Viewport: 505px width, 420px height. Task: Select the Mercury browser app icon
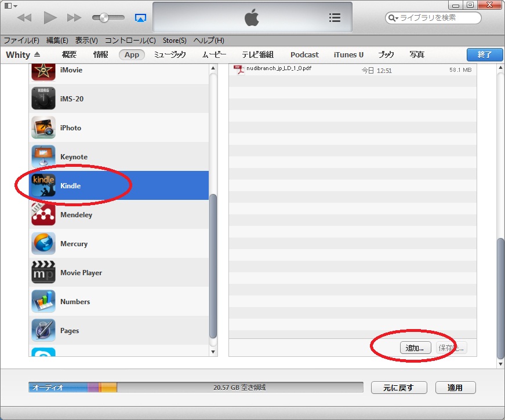click(43, 243)
